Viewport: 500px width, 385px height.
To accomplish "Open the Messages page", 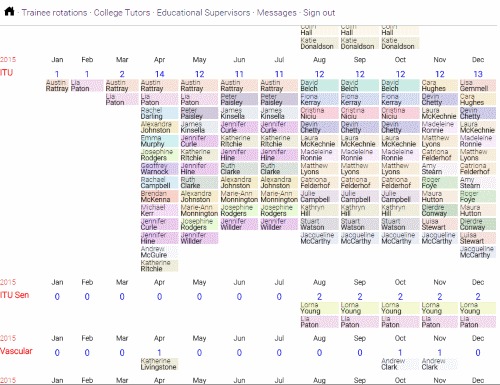I will coord(276,13).
